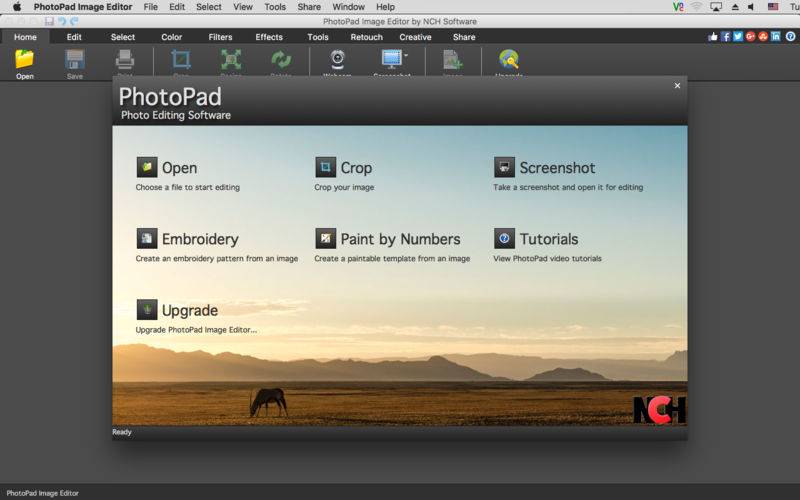Click the Paint by Numbers icon
The height and width of the screenshot is (500, 800).
[326, 238]
